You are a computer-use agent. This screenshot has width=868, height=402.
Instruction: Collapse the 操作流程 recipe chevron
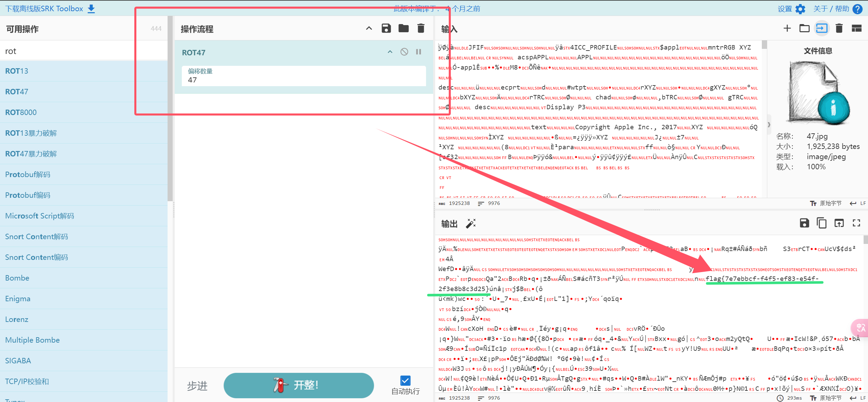[x=369, y=28]
